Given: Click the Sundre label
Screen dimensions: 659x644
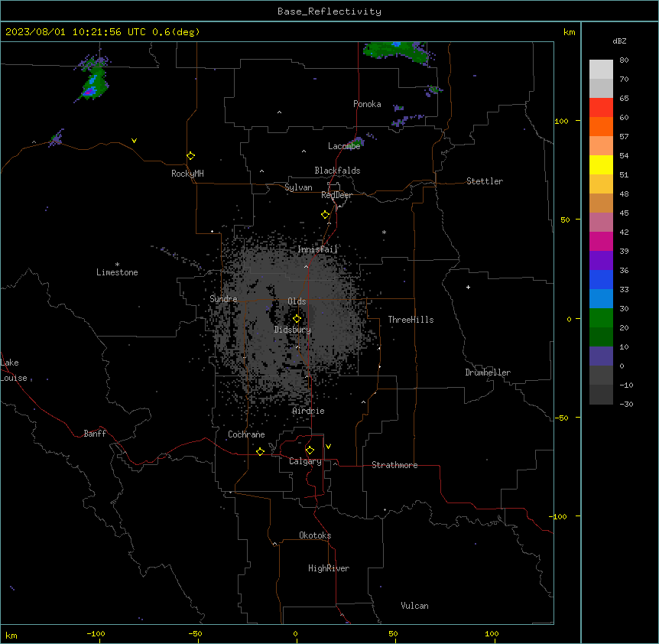Looking at the screenshot, I should [x=223, y=299].
